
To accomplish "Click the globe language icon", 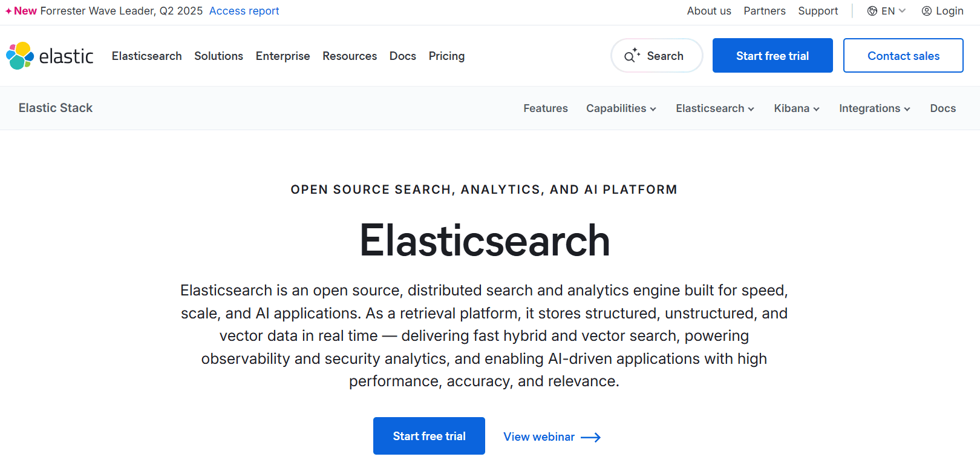I will 872,11.
